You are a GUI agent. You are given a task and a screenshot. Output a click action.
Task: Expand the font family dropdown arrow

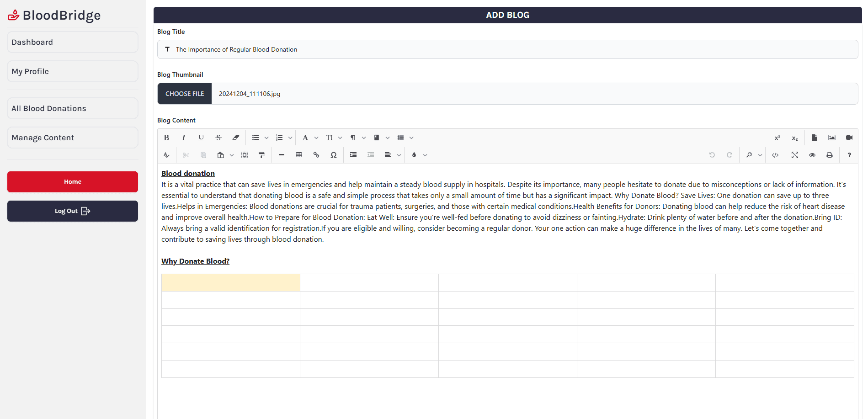[x=316, y=138]
